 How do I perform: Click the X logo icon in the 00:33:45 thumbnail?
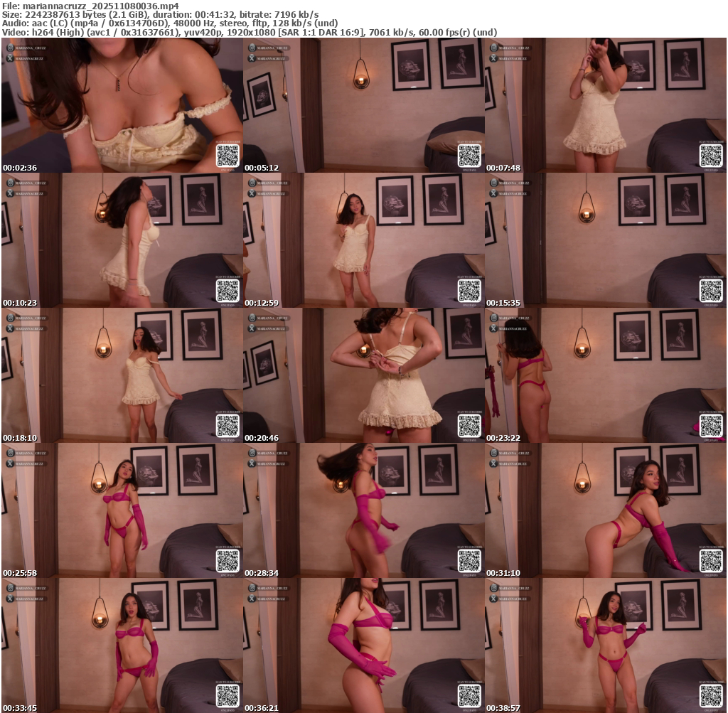(10, 598)
